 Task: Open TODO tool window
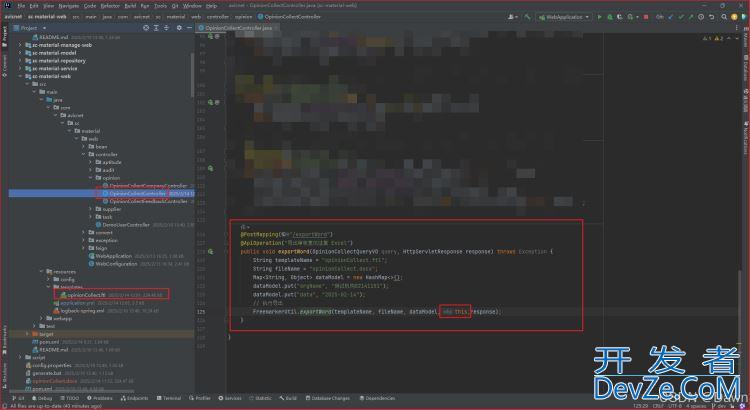click(x=69, y=398)
